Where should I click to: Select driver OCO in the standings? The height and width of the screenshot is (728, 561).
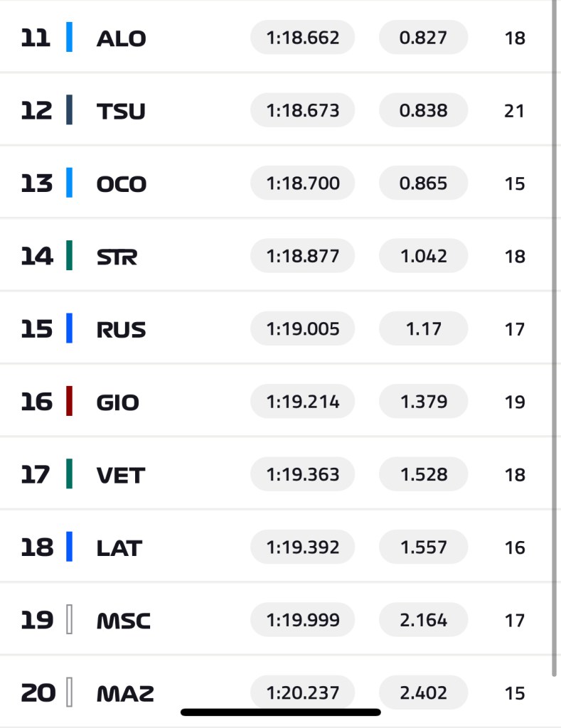(121, 184)
